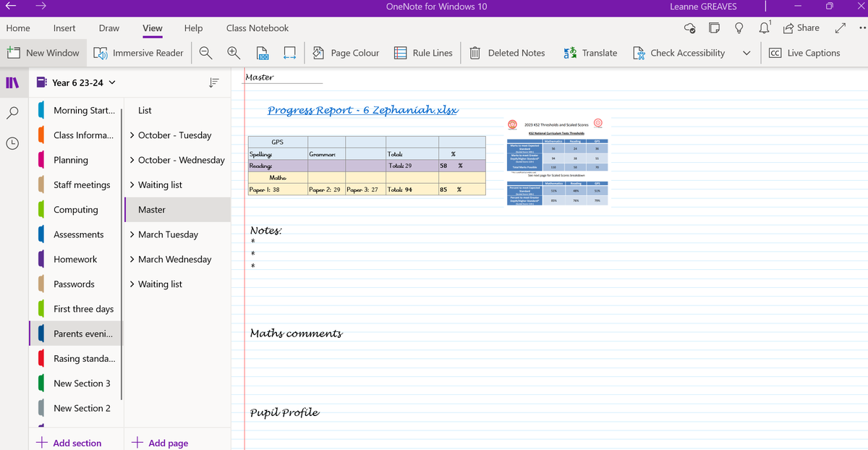Open the Insert tab

click(64, 28)
